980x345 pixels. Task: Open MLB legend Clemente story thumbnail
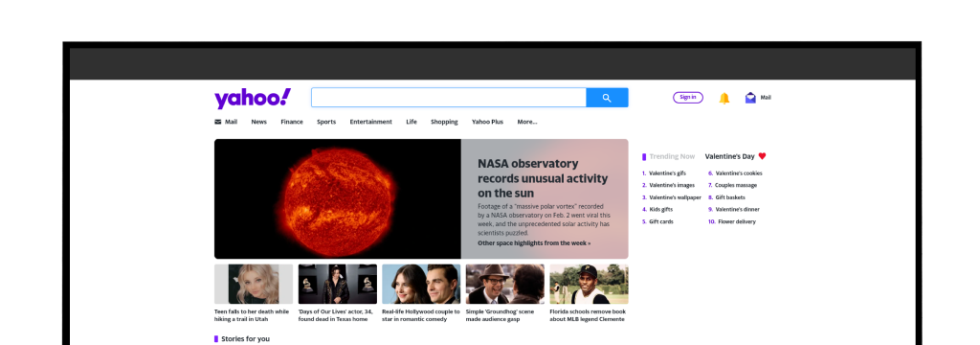[x=589, y=285]
